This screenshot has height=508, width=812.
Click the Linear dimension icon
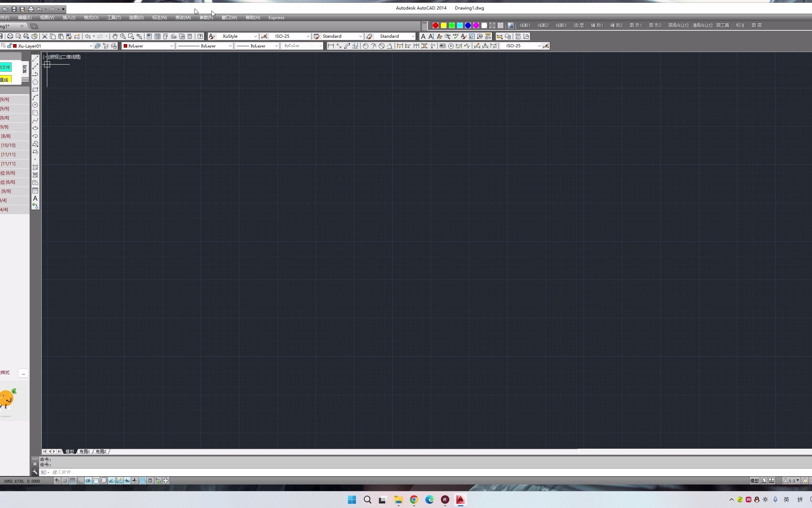click(x=331, y=46)
